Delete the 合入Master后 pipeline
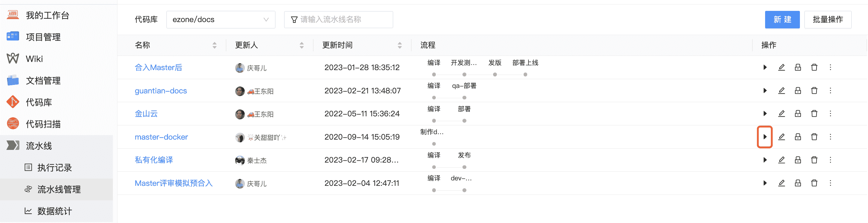This screenshot has height=223, width=868. 814,67
